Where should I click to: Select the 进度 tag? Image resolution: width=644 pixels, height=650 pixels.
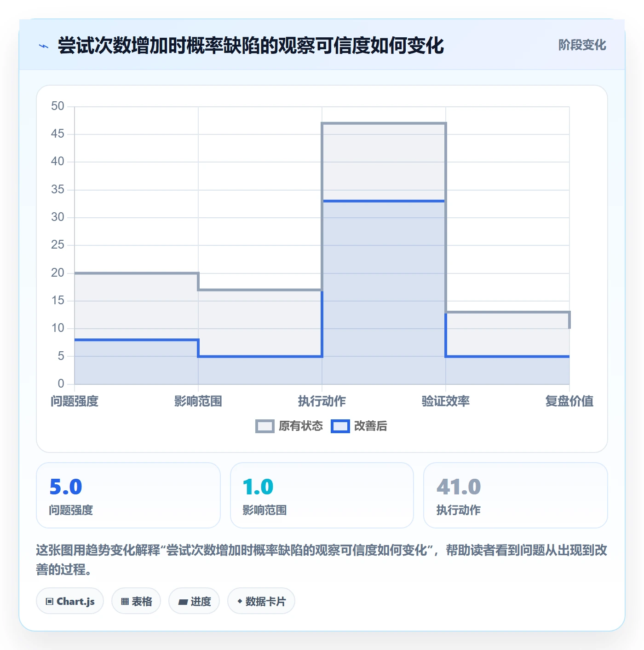194,601
